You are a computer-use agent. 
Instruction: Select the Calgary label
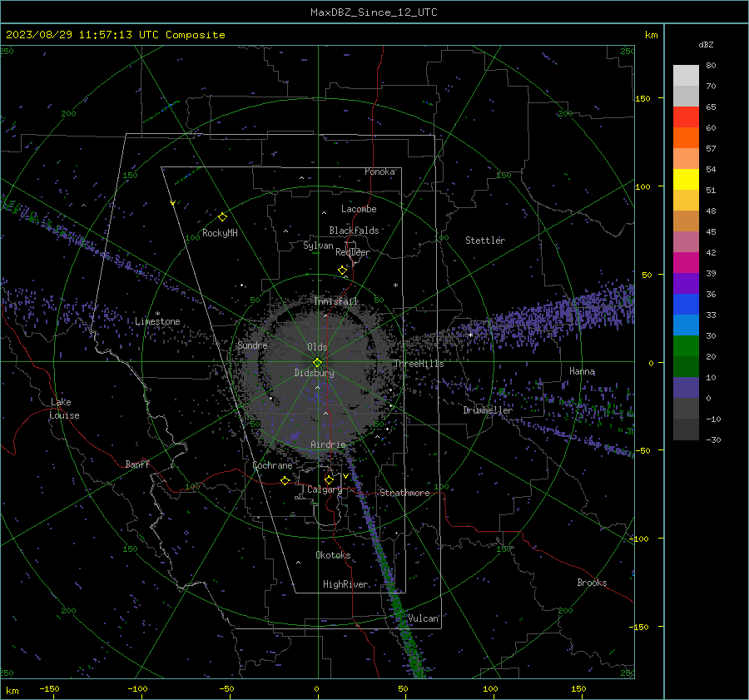point(325,489)
